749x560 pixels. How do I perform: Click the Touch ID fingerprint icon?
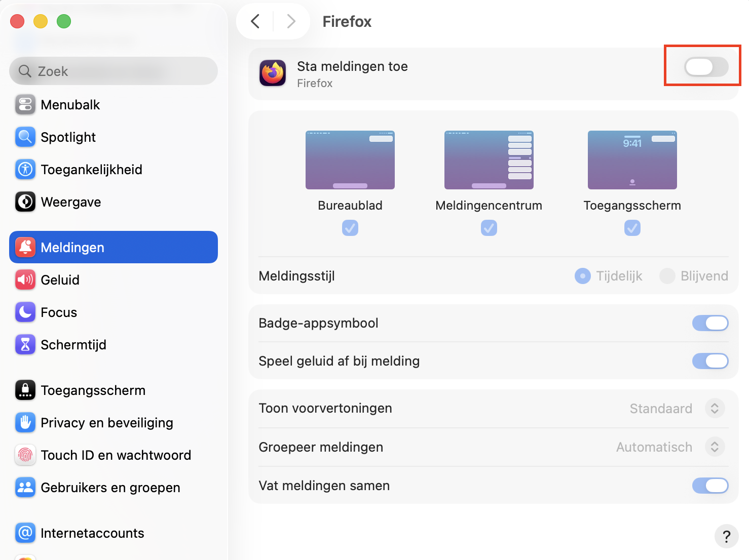[25, 455]
